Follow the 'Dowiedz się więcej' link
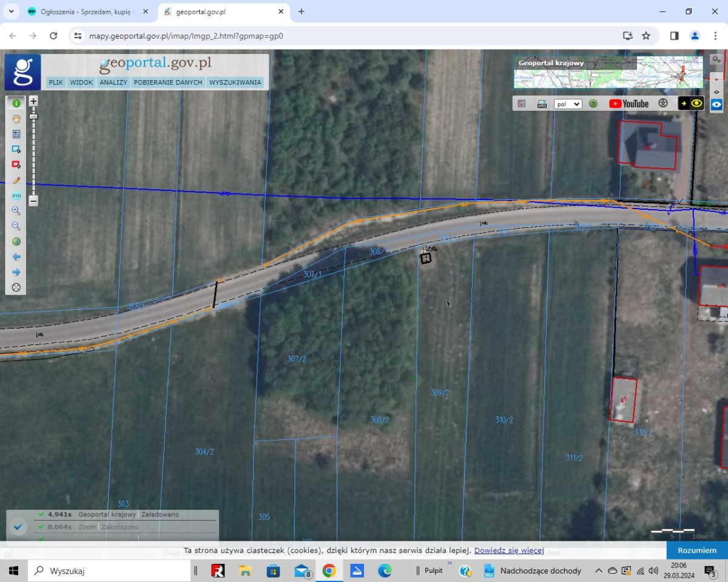The width and height of the screenshot is (728, 582). tap(508, 550)
